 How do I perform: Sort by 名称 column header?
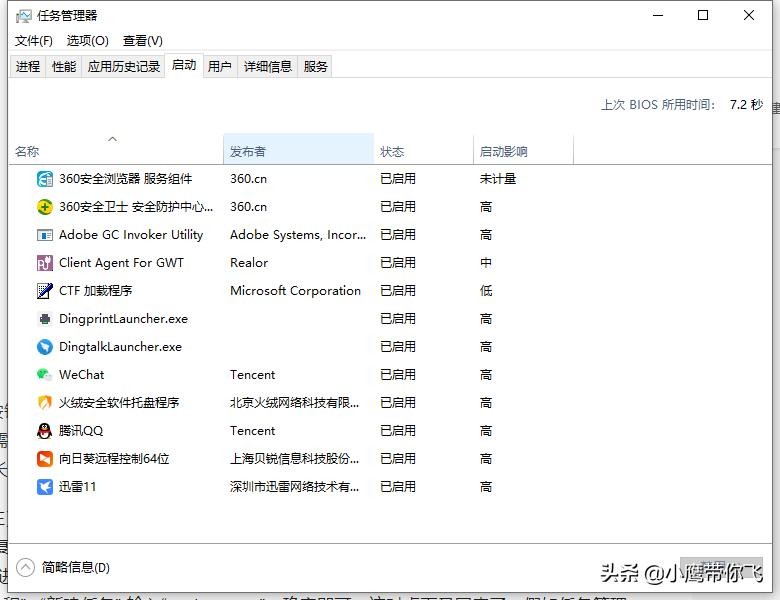coord(28,152)
